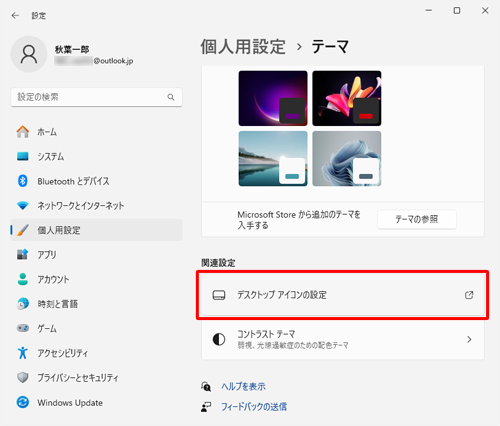The height and width of the screenshot is (426, 500).
Task: Open デスクトップ アイコンの設定
Action: pos(343,295)
